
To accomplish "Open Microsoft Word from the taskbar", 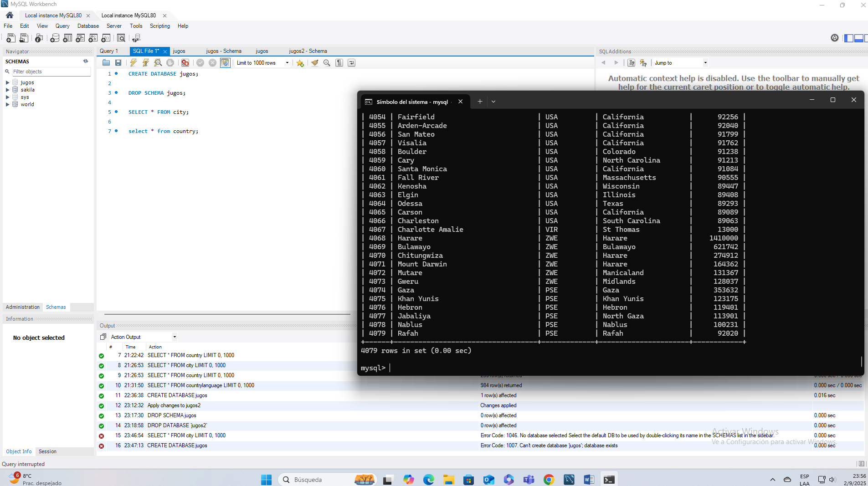I will (x=589, y=479).
